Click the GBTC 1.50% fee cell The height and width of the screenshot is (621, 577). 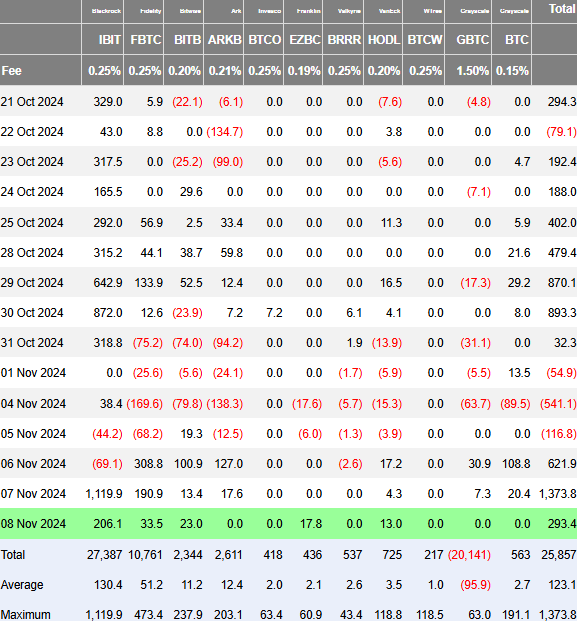click(x=472, y=70)
